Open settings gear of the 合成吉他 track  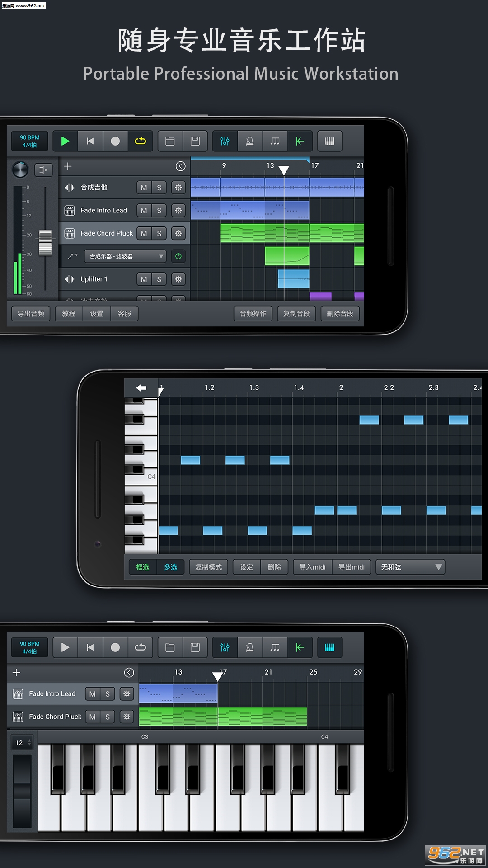click(x=178, y=188)
